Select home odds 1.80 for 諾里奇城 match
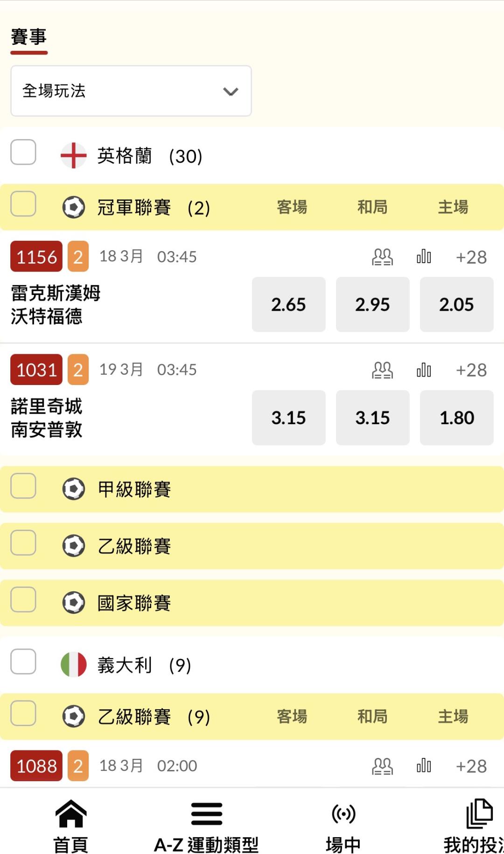This screenshot has height=854, width=504. pos(456,418)
